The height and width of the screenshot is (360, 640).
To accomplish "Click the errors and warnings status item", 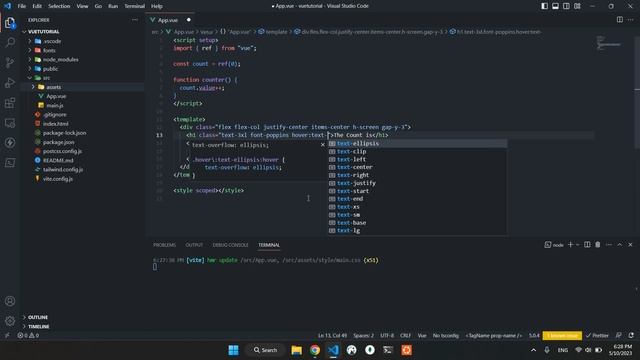I will tap(28, 336).
